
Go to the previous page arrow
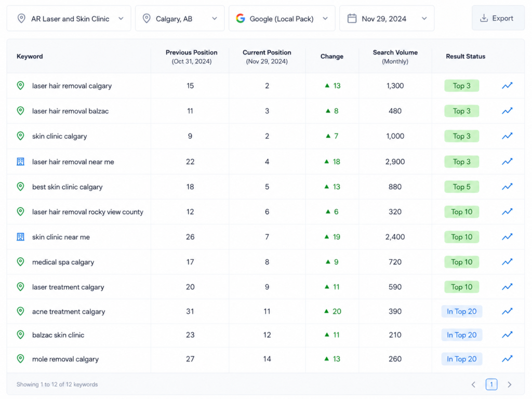click(473, 384)
